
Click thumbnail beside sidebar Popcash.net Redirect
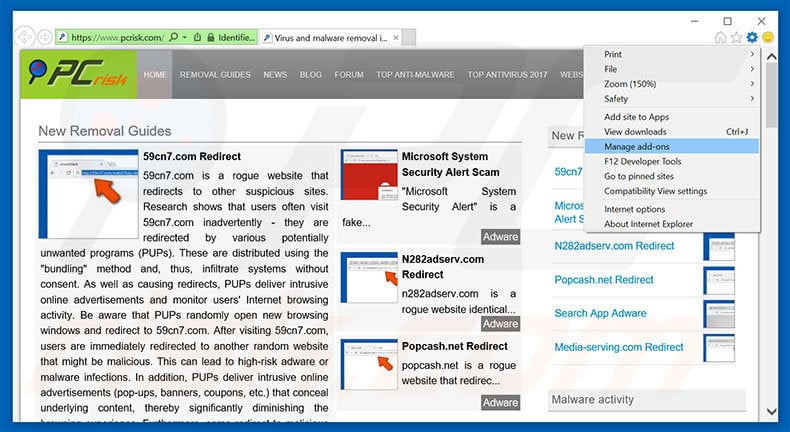tap(719, 281)
